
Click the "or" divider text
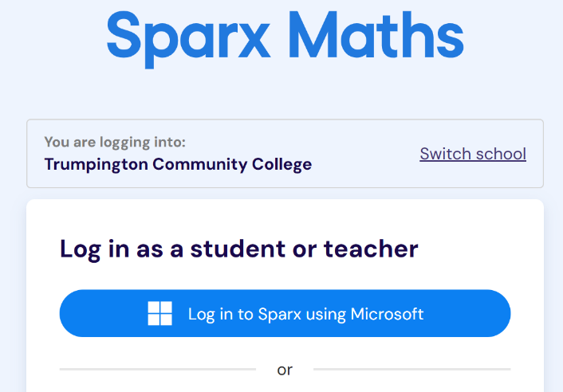click(x=285, y=370)
